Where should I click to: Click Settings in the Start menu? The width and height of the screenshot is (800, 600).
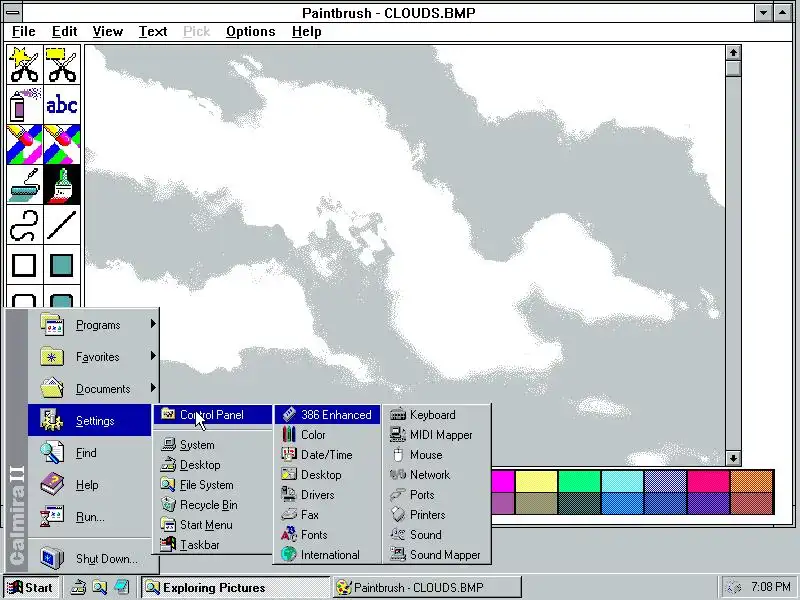(90, 420)
